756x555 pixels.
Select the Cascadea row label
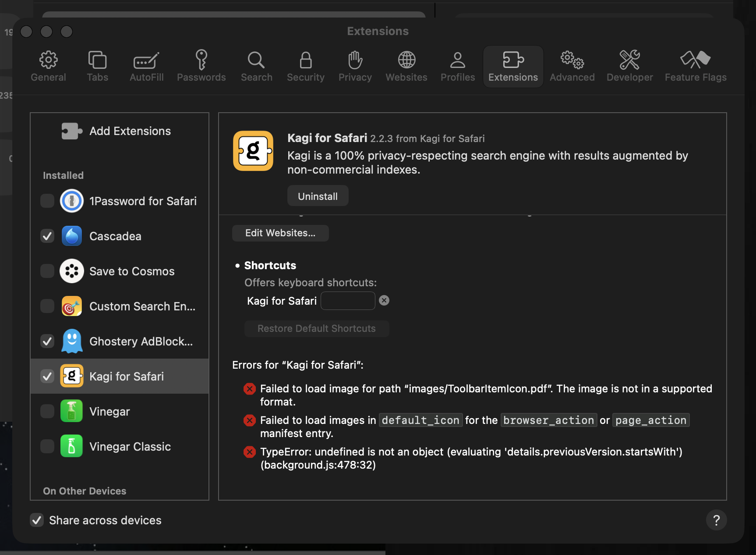click(x=115, y=236)
